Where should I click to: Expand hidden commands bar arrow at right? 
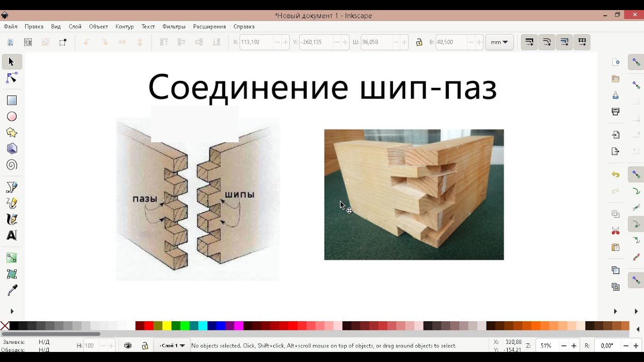[x=615, y=311]
